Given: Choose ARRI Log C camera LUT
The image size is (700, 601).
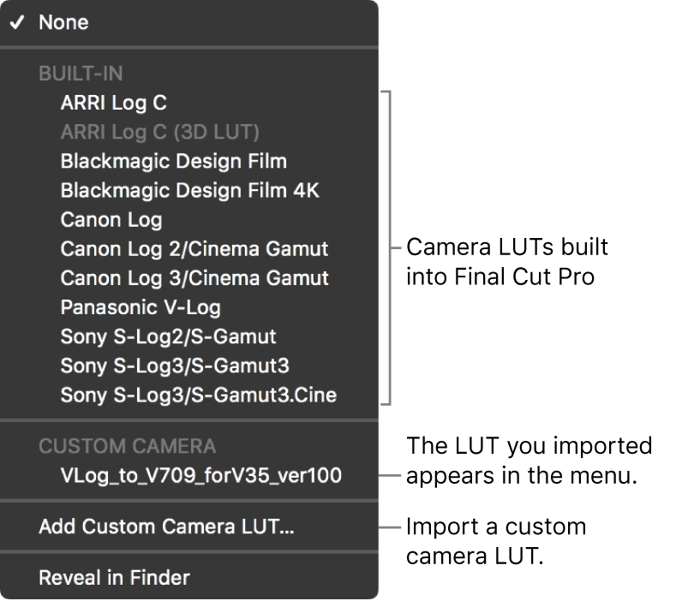Looking at the screenshot, I should [x=188, y=103].
